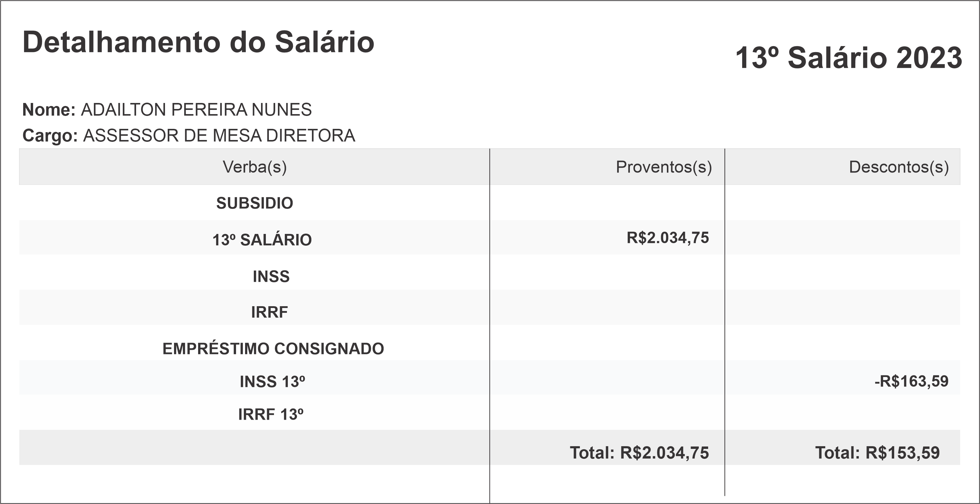Click the -R$163,59 discount value

pos(911,381)
